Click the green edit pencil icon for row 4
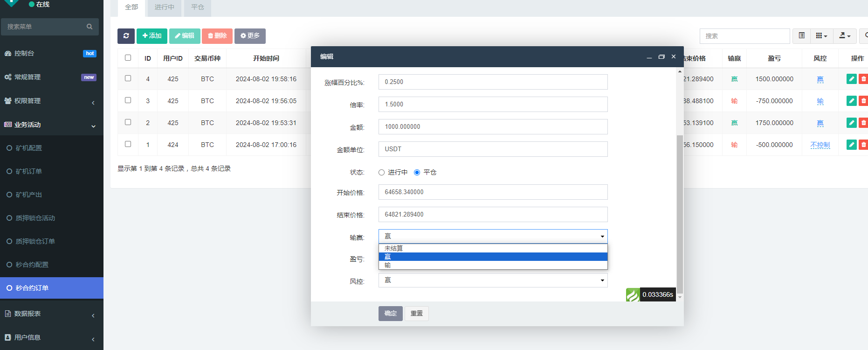The width and height of the screenshot is (868, 350). (851, 79)
